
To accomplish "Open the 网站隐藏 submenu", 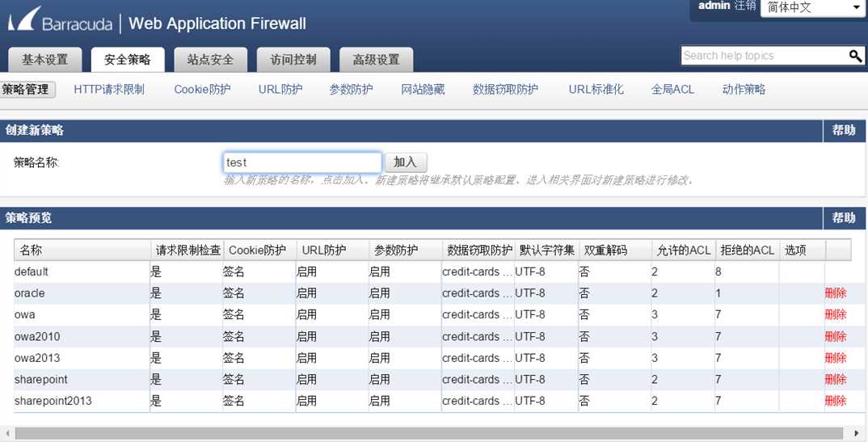I will click(423, 89).
